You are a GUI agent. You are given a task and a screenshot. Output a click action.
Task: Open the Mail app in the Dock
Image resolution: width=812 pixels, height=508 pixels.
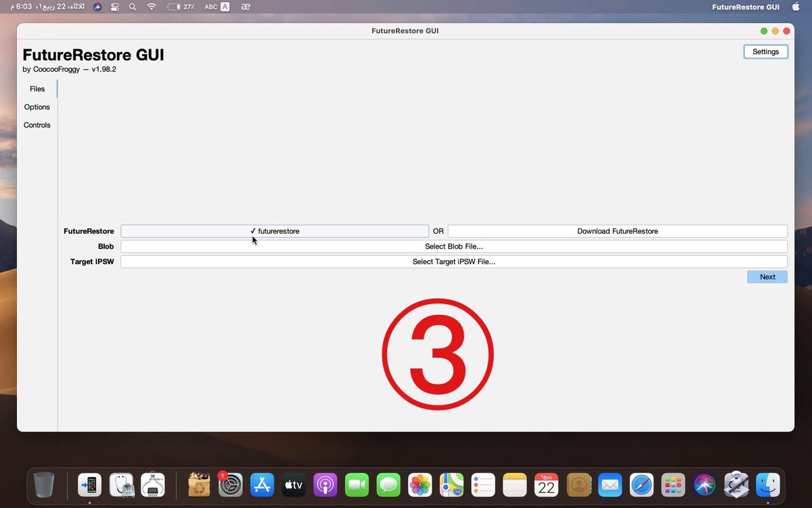[x=610, y=485]
